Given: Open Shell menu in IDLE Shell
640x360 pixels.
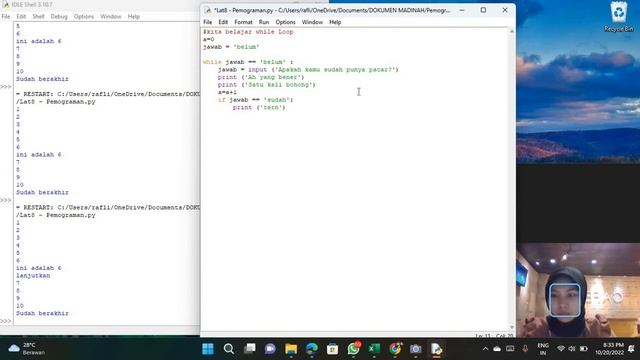Looking at the screenshot, I should [38, 16].
